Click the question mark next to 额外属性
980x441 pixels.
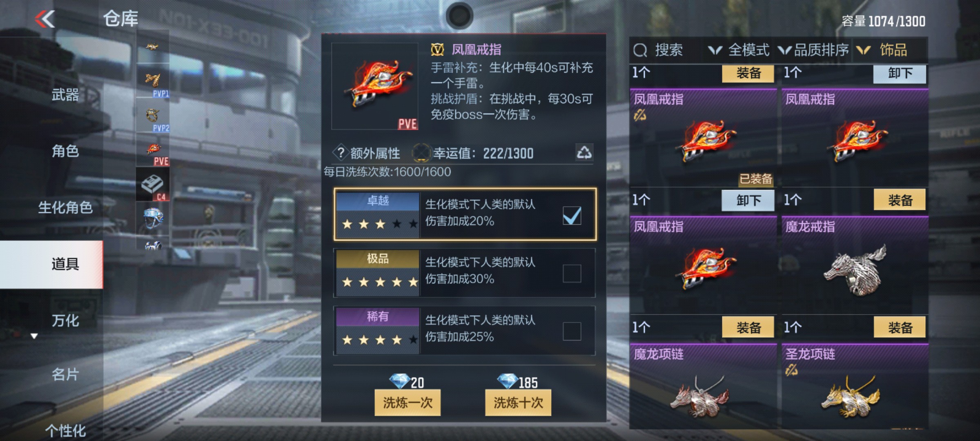340,153
